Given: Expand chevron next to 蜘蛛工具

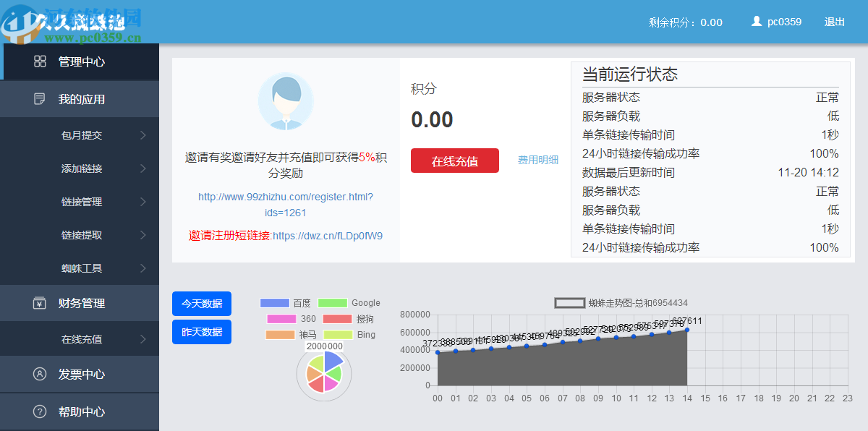Looking at the screenshot, I should click(x=143, y=268).
